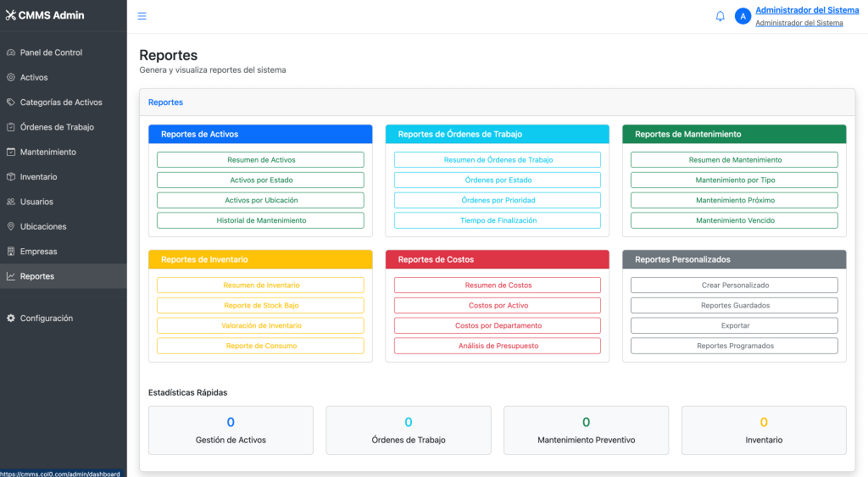
Task: Click the Reporte de Stock Bajo button
Action: tap(260, 306)
